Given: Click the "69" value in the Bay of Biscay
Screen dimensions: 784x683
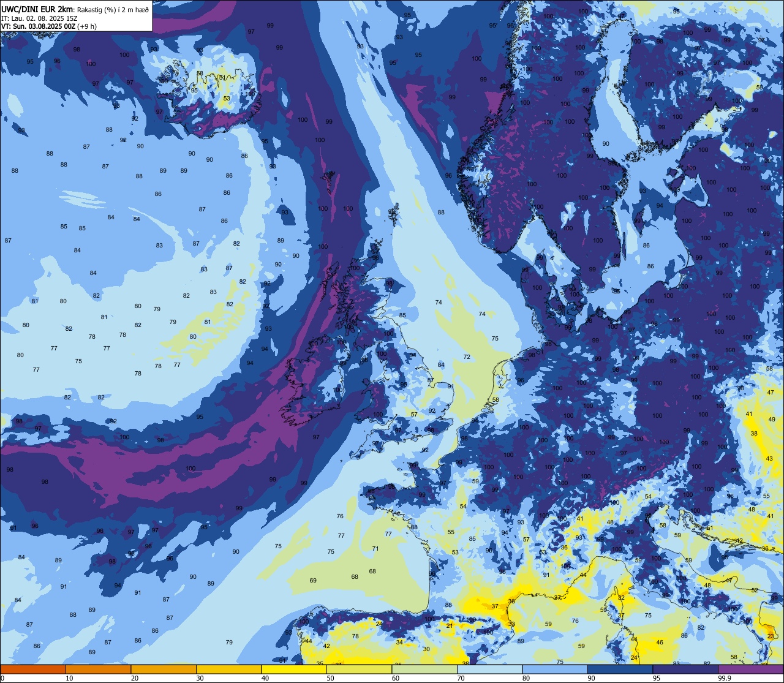Looking at the screenshot, I should [313, 580].
